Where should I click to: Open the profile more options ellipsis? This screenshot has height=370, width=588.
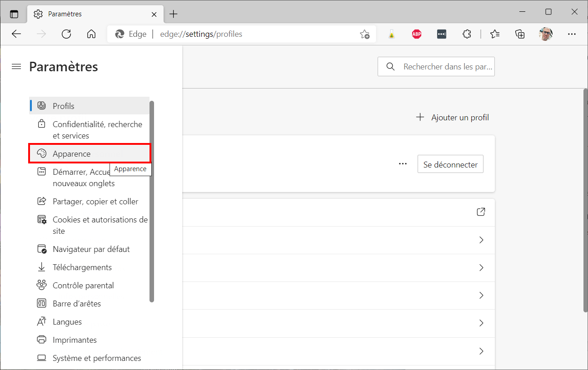403,164
